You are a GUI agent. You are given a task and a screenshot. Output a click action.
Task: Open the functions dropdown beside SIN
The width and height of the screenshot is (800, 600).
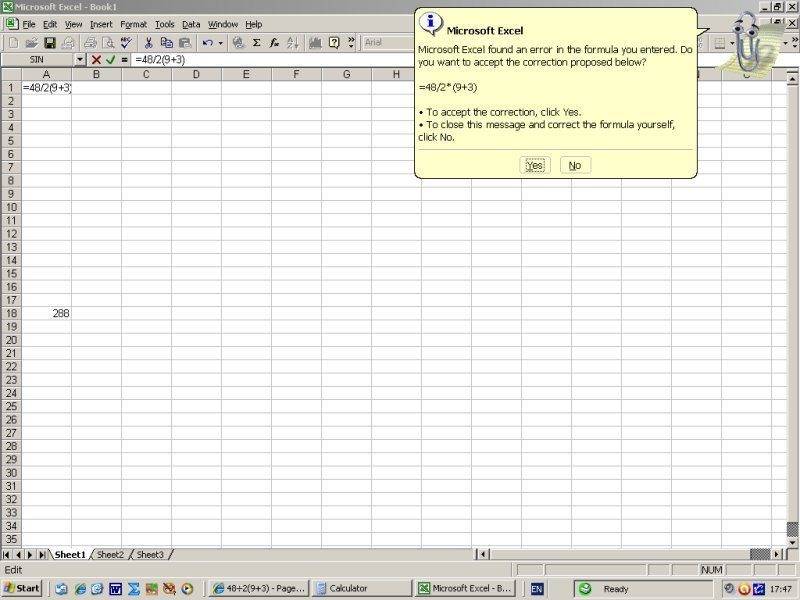coord(80,60)
